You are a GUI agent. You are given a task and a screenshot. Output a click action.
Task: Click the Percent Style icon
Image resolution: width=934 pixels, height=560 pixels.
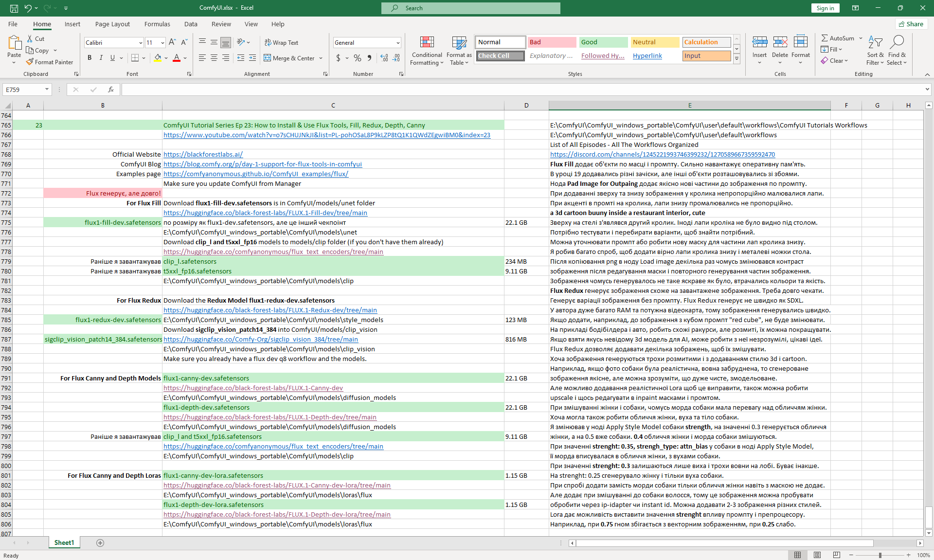(358, 58)
